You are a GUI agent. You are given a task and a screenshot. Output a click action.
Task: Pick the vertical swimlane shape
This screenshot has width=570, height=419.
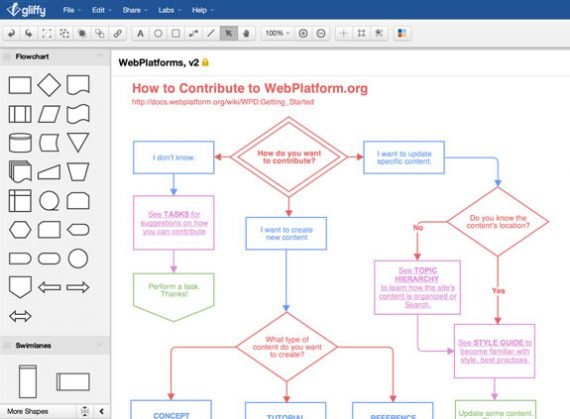coord(28,382)
